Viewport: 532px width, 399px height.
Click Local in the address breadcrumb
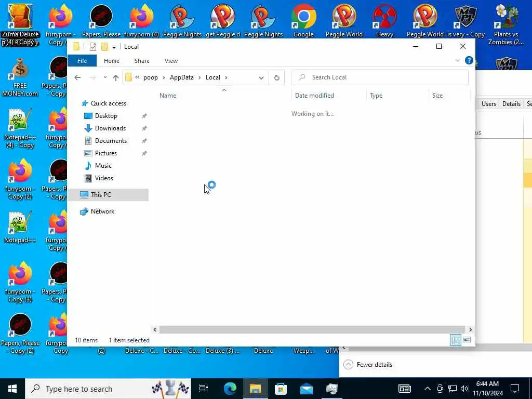(x=212, y=77)
